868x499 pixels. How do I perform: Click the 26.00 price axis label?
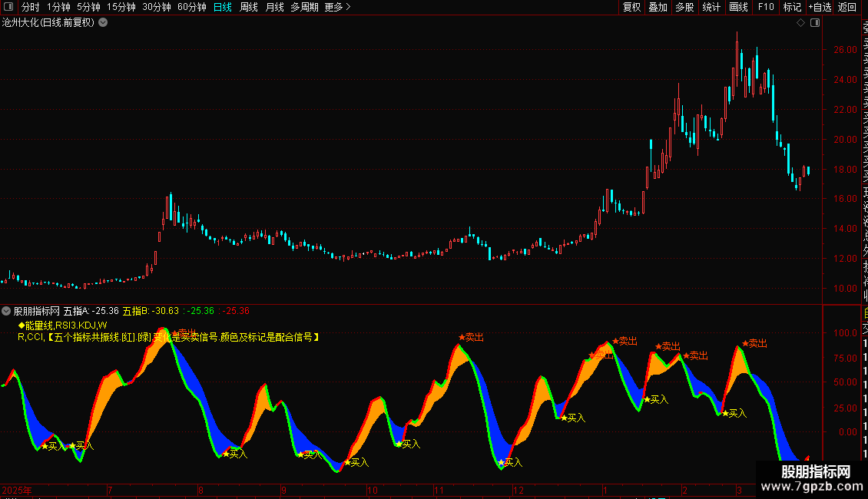[x=845, y=50]
